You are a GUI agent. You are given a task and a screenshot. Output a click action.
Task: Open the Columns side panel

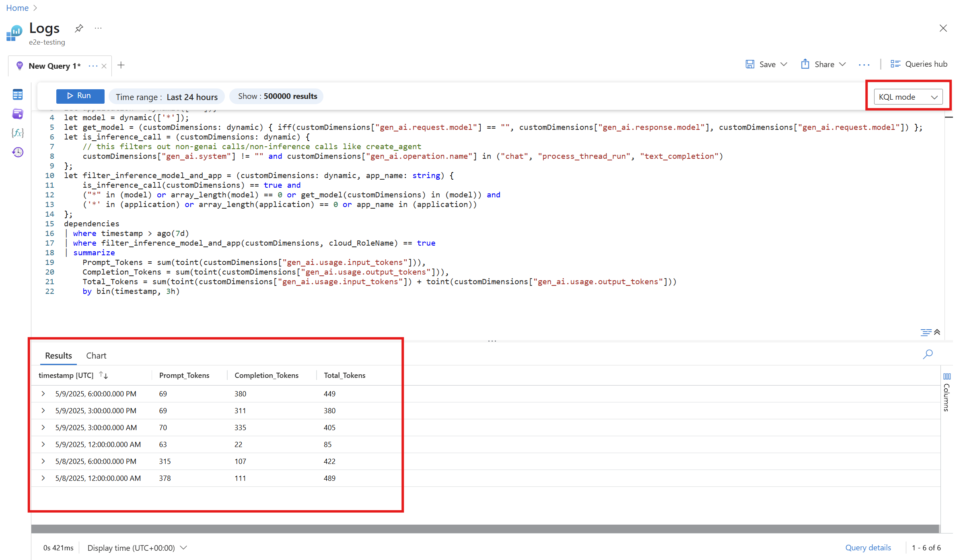click(x=947, y=392)
